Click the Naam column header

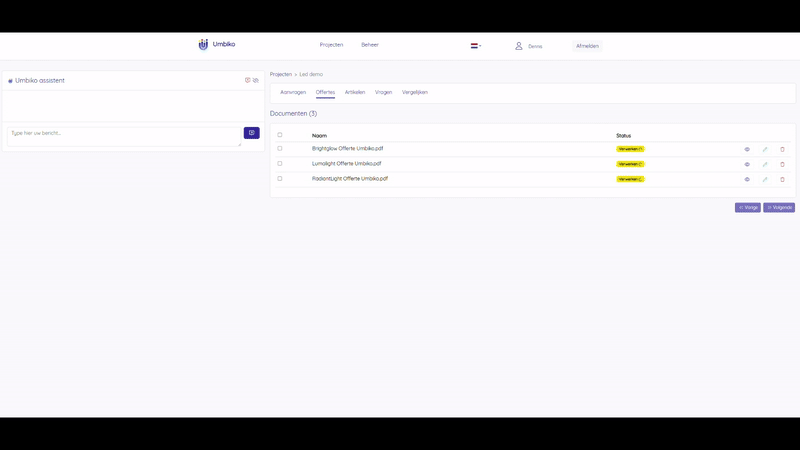point(319,136)
